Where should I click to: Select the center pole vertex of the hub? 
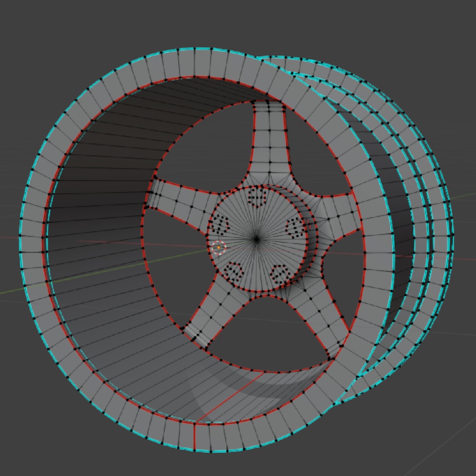click(x=257, y=239)
